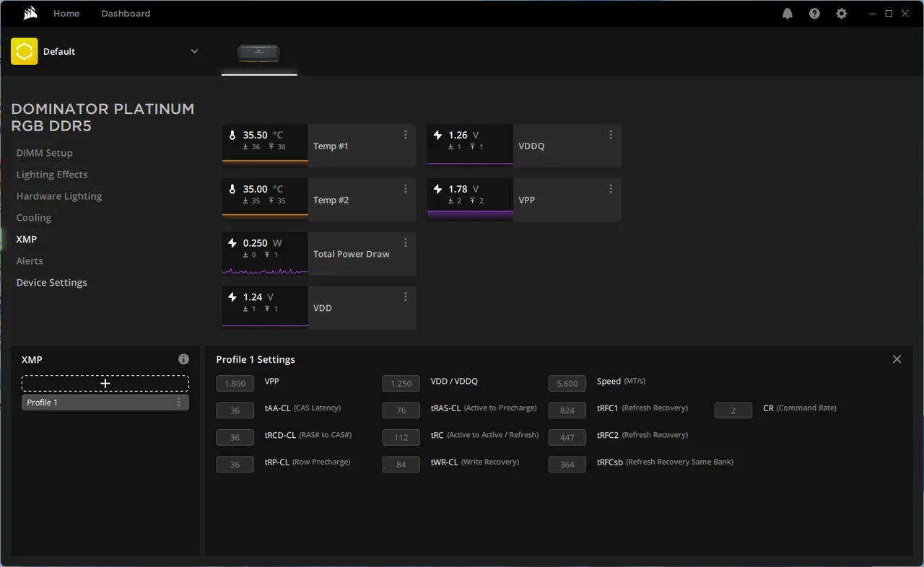The image size is (924, 567).
Task: Open Lighting Effects section
Action: pyautogui.click(x=52, y=175)
